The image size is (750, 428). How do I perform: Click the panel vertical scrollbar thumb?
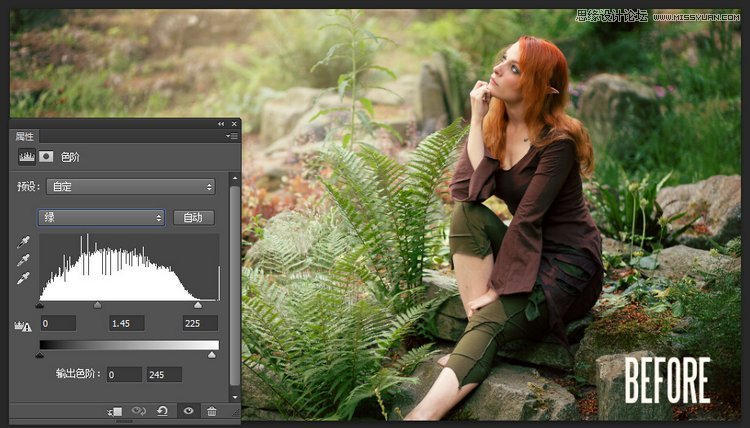pyautogui.click(x=234, y=285)
